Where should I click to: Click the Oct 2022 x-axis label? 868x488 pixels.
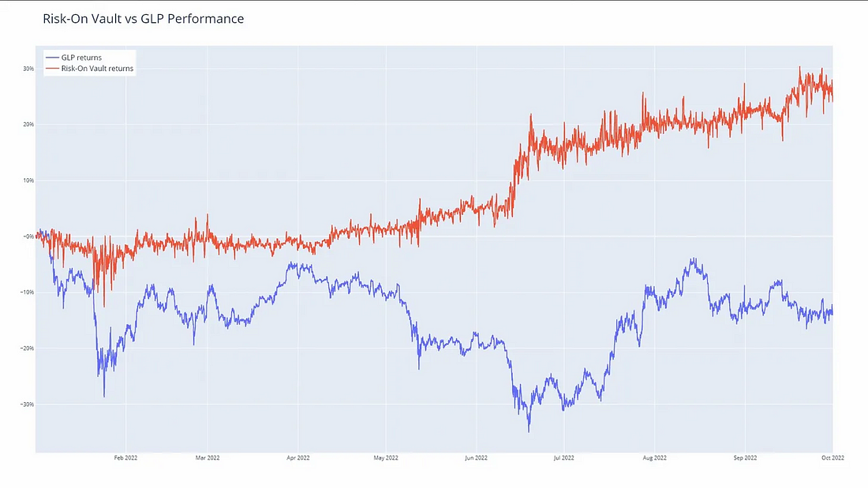click(832, 457)
